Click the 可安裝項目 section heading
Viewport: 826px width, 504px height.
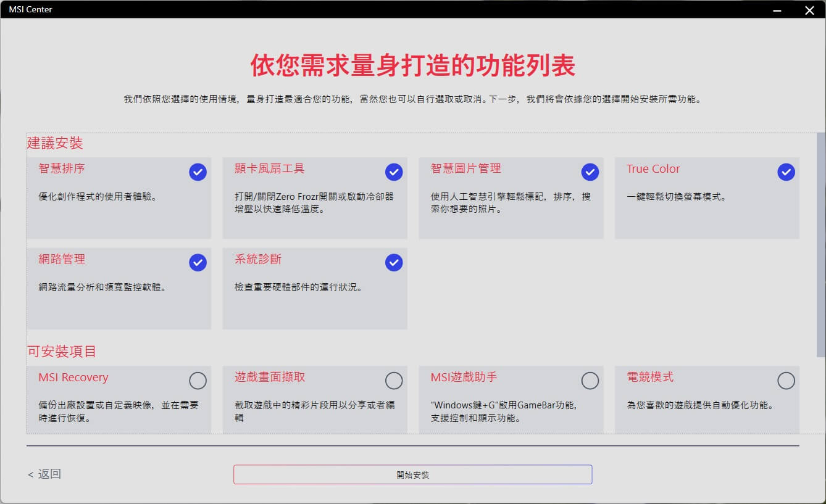pos(62,352)
